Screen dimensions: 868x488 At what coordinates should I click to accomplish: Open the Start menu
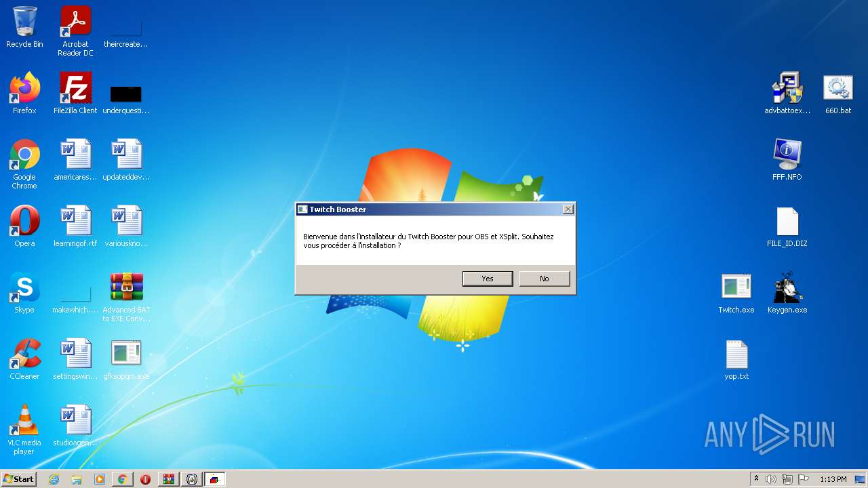click(19, 479)
